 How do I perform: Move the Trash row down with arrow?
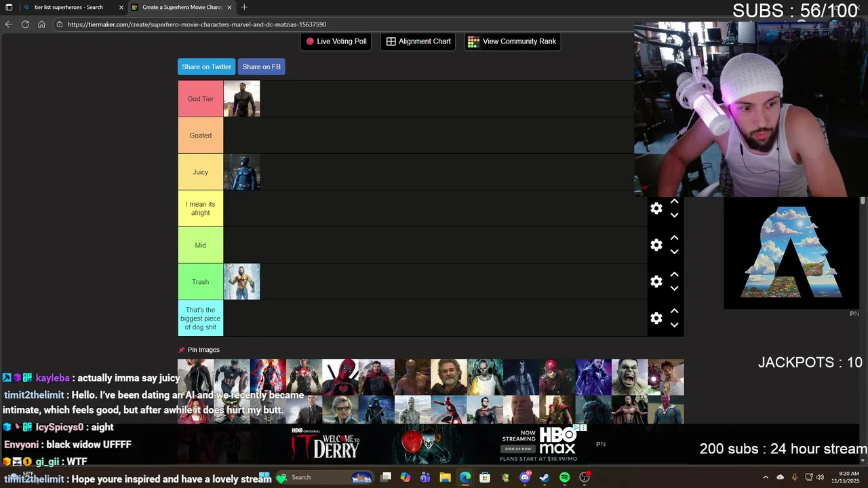(675, 288)
